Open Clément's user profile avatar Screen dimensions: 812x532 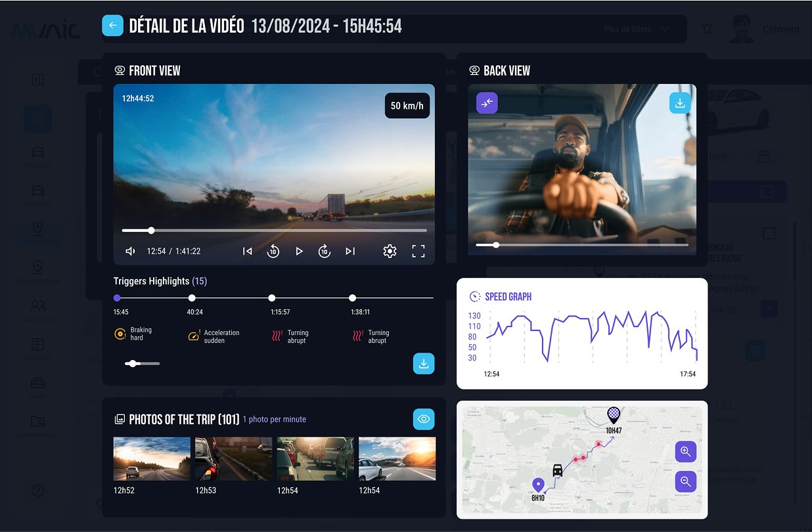point(742,29)
